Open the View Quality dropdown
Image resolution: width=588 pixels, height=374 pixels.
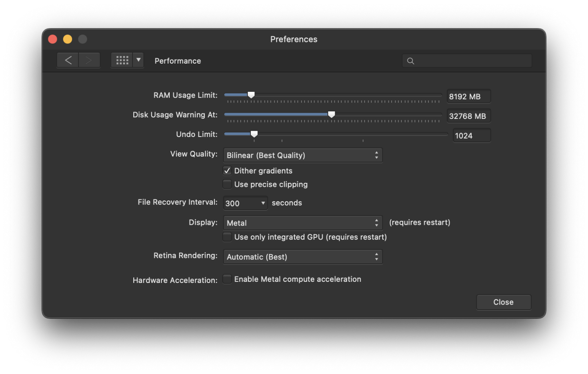pos(302,155)
